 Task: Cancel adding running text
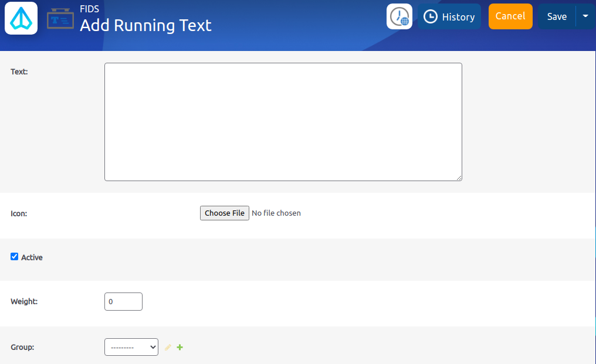[x=510, y=16]
